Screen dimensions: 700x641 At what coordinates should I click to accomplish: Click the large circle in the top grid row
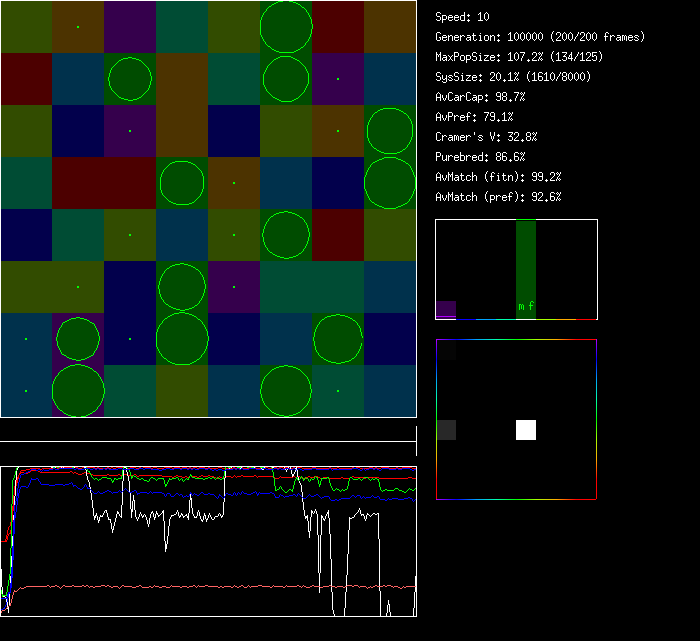[286, 27]
